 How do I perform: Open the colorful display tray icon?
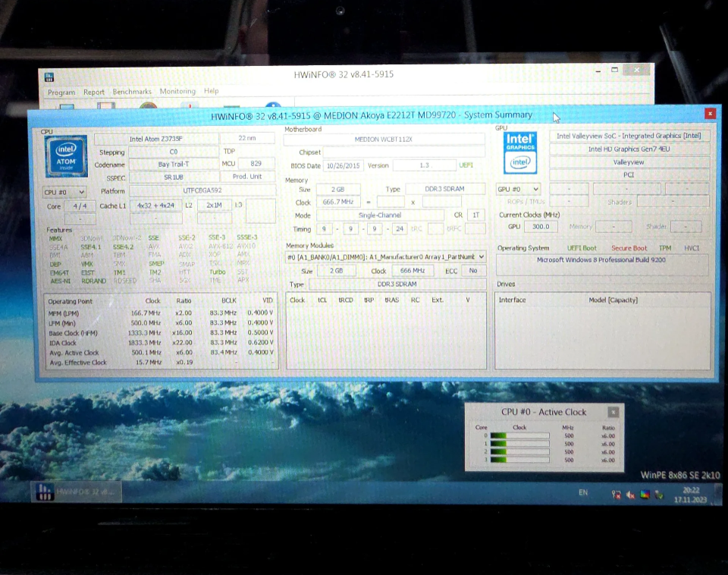[x=645, y=495]
